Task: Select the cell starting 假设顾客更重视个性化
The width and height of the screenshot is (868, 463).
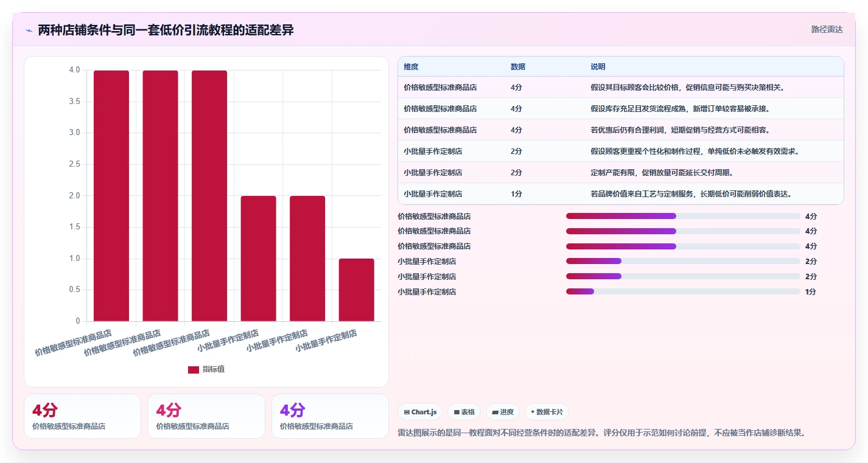Action: pyautogui.click(x=714, y=151)
